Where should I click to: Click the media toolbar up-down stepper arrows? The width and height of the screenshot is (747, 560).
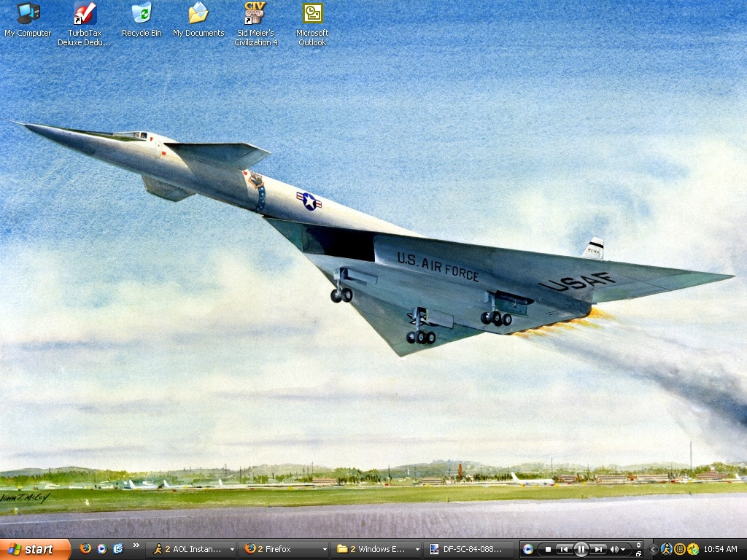coord(638,545)
